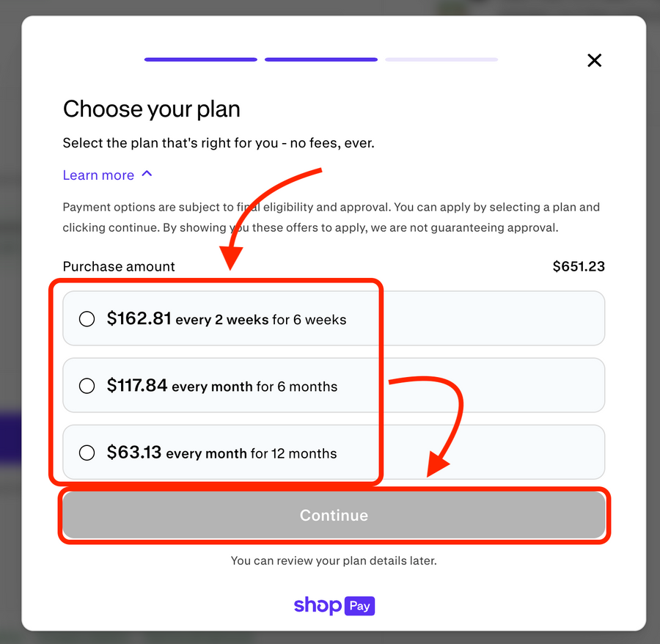Click the first progress step bar
Image resolution: width=660 pixels, height=644 pixels.
[x=200, y=59]
